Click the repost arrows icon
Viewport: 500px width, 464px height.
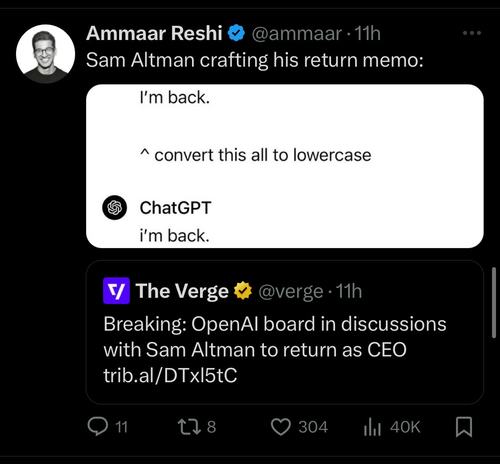[189, 427]
